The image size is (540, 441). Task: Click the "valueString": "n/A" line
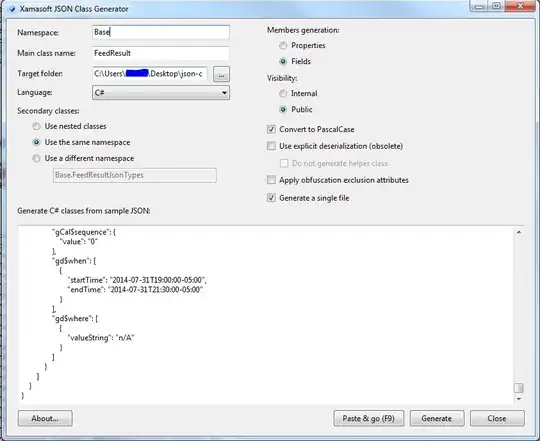pyautogui.click(x=101, y=338)
